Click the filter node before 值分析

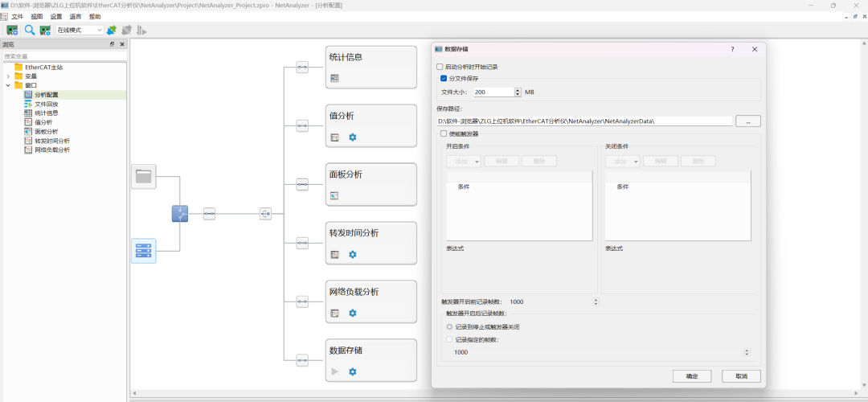point(302,125)
